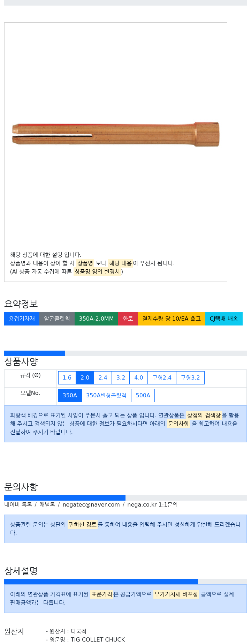
Task: Click the negatec@naver.com contact email
Action: point(91,505)
